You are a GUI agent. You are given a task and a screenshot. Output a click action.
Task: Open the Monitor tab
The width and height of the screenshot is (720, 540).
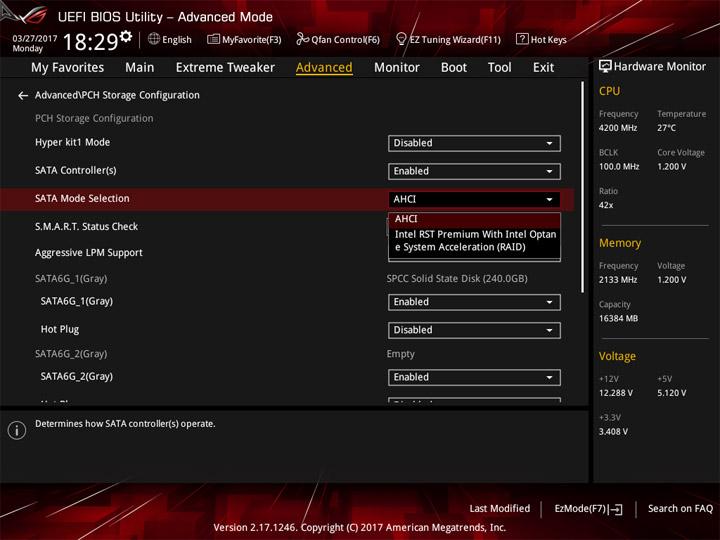click(x=397, y=68)
